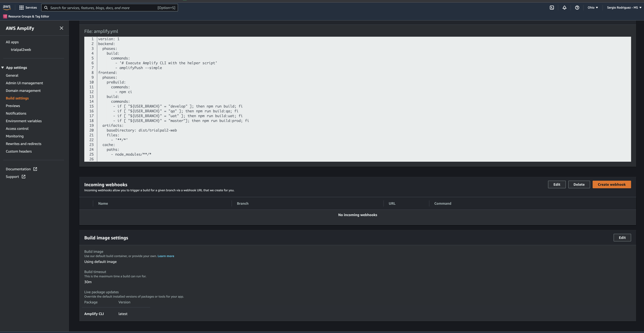Viewport: 644px width, 333px height.
Task: Click Delete in Incoming webhooks
Action: point(579,184)
